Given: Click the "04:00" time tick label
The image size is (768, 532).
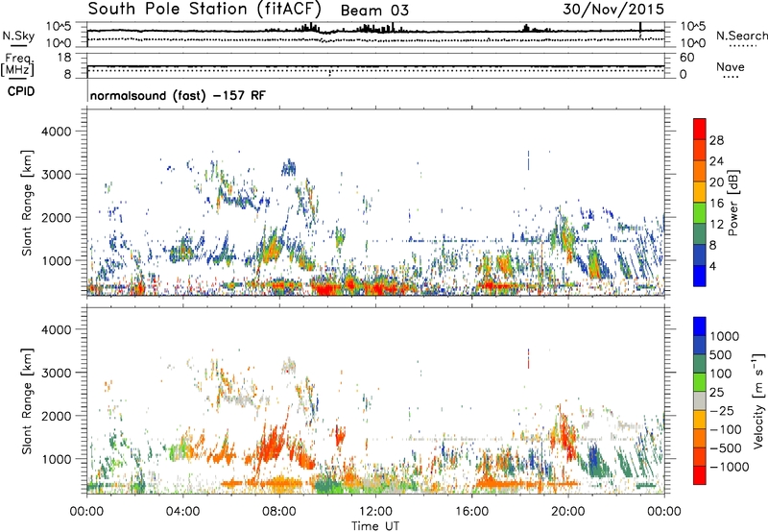Looking at the screenshot, I should 182,512.
